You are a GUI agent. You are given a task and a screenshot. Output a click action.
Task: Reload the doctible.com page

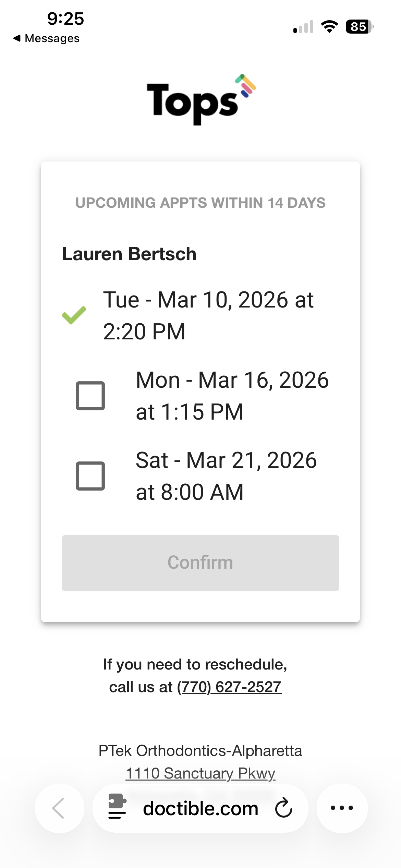tap(284, 808)
